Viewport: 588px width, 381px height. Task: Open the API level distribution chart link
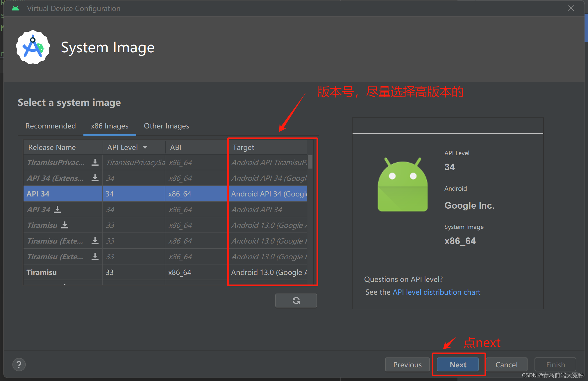(436, 292)
